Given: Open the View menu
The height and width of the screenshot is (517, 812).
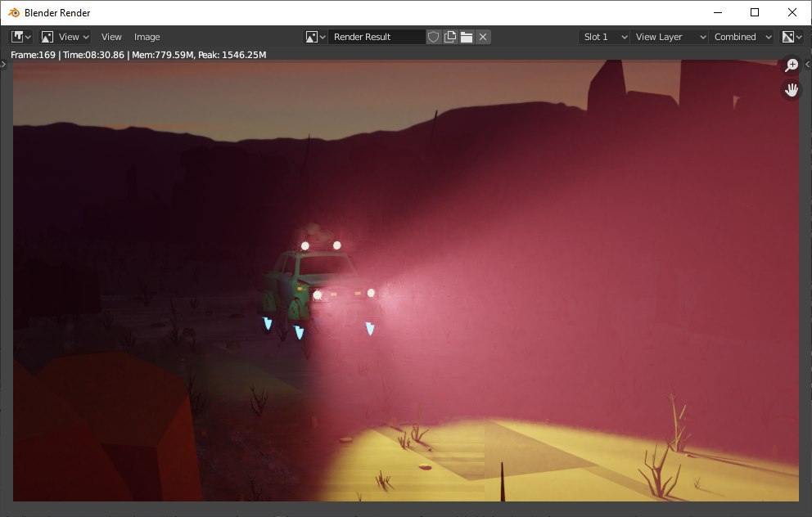Looking at the screenshot, I should 111,37.
